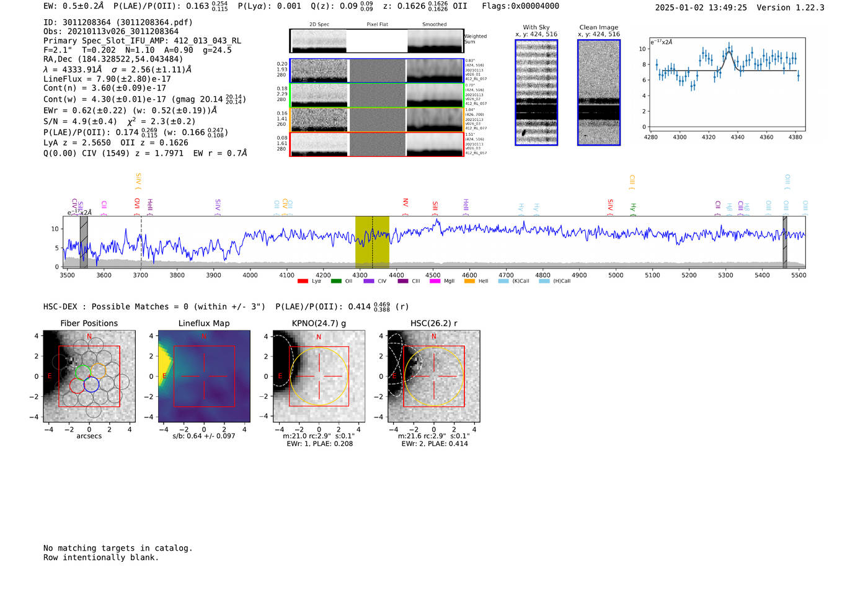Screen dimensions: 868x591
Task: Open the With Sky cutout image
Action: 536,92
